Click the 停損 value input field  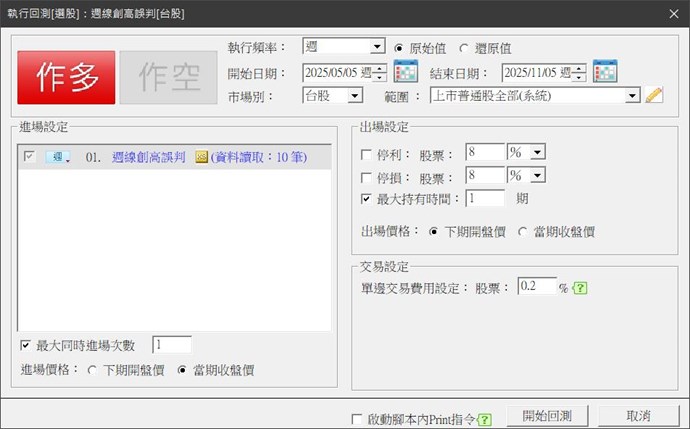[485, 176]
